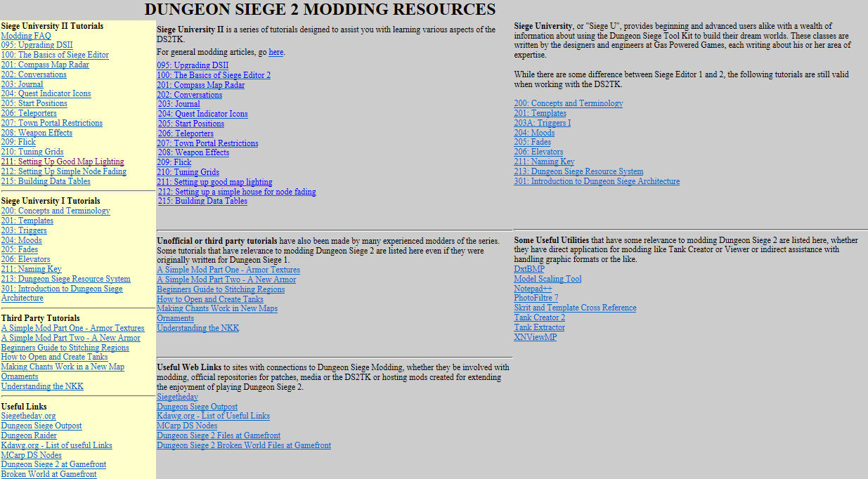Open "Dungeon Siege Outpost" in the sidebar
868x479 pixels.
coord(41,426)
